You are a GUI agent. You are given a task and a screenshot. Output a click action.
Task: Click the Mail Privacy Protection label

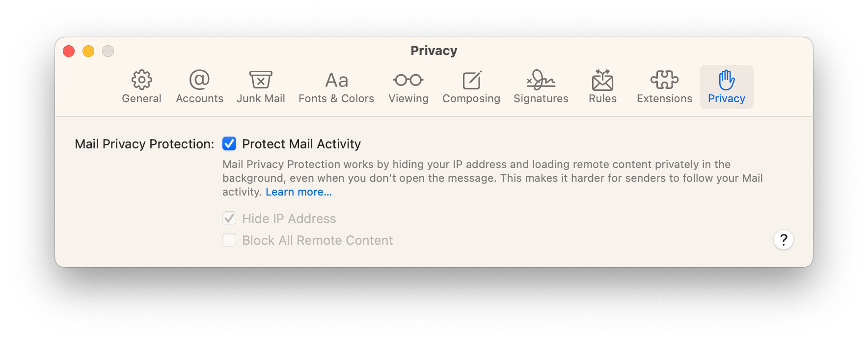point(144,144)
